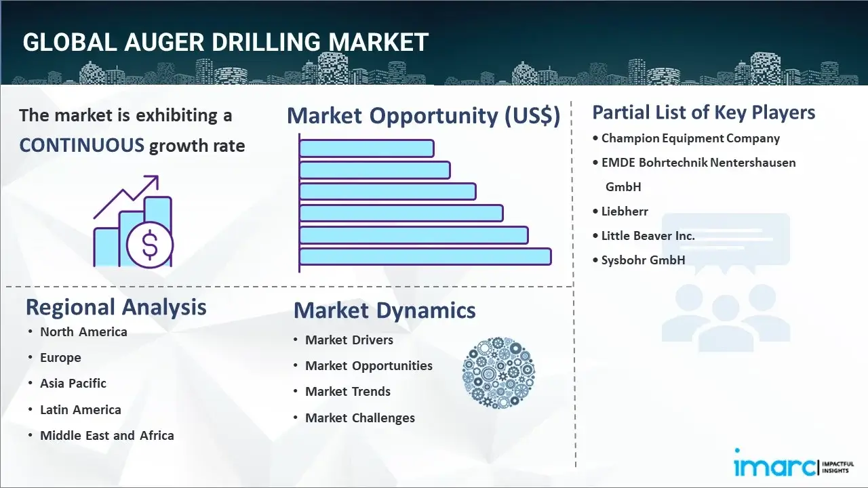Click the longest bottom bar in chart
Viewport: 868px width, 488px height.
(425, 256)
